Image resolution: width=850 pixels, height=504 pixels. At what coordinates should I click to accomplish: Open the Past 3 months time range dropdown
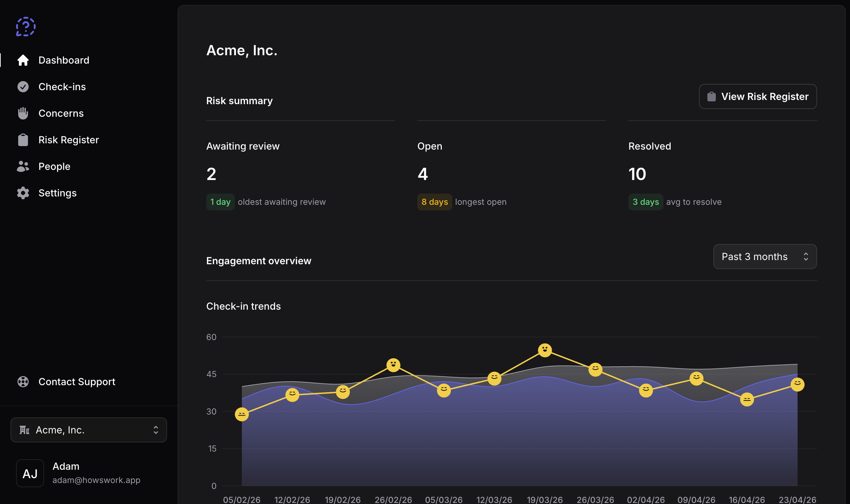tap(765, 257)
